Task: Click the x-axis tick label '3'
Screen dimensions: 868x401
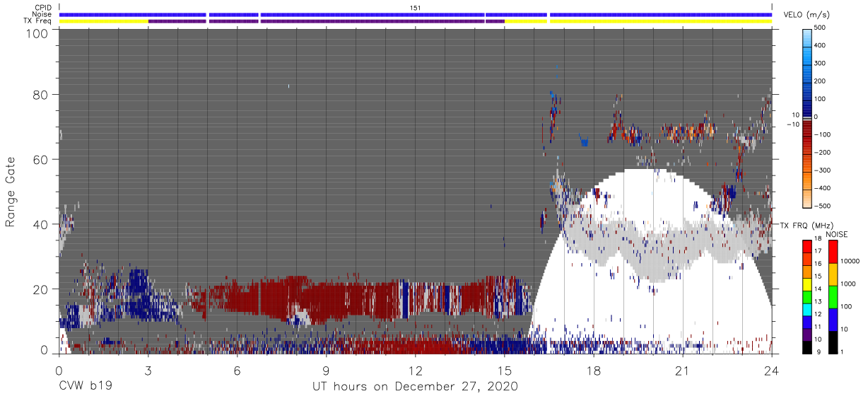Action: [x=148, y=371]
